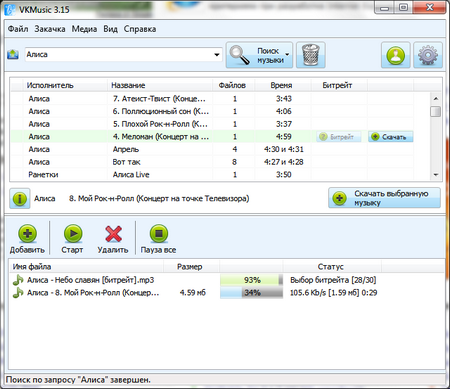Click the Добавить green plus icon

tap(27, 233)
